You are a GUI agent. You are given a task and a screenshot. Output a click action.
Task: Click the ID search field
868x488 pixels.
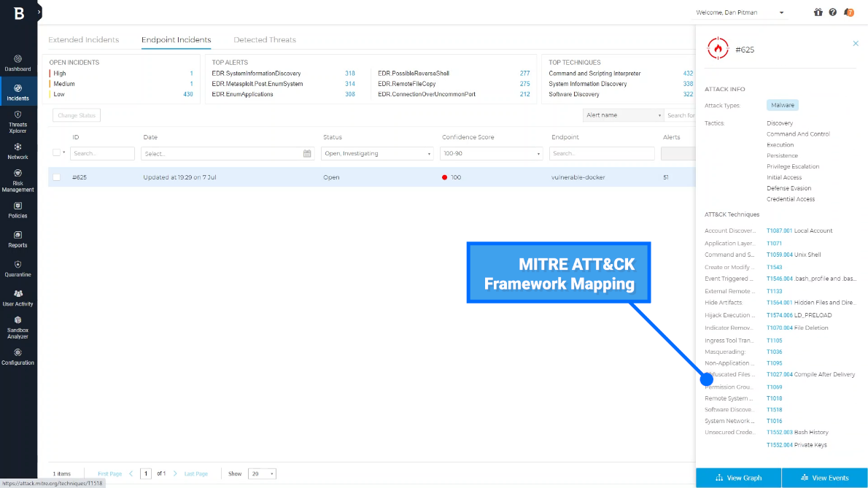tap(102, 153)
